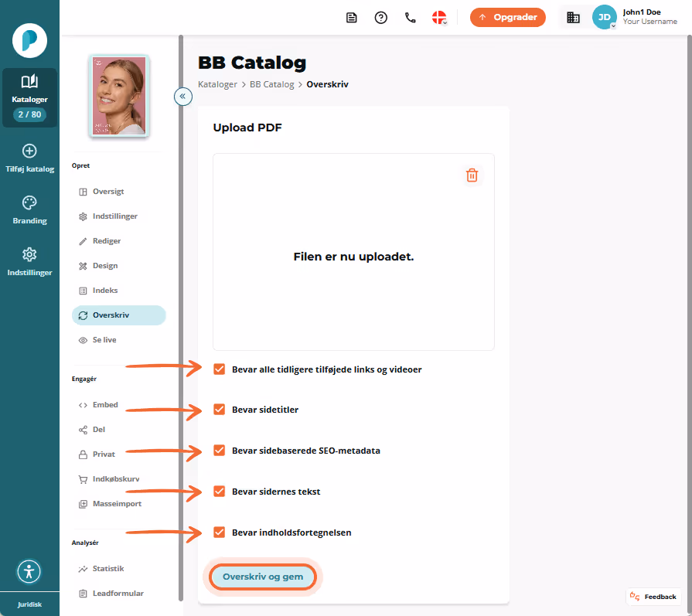Image resolution: width=692 pixels, height=616 pixels.
Task: Click the 2 / 80 catalog count badge
Action: click(x=29, y=114)
